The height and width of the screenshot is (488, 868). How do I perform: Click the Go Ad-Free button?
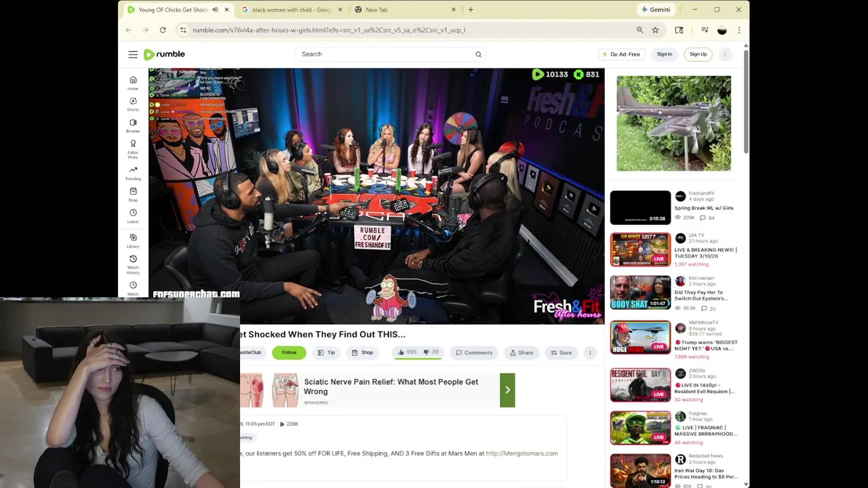click(x=621, y=54)
